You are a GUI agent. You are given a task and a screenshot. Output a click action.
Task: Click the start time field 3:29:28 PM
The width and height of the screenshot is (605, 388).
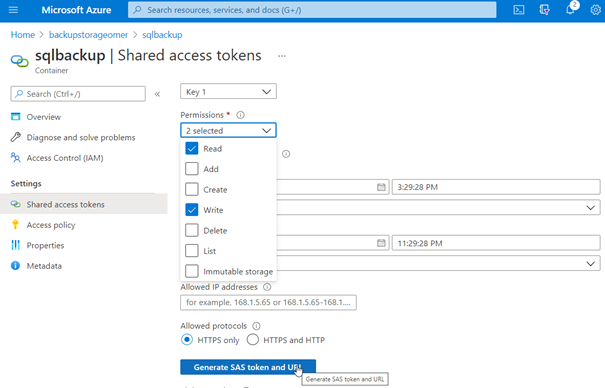(x=496, y=187)
